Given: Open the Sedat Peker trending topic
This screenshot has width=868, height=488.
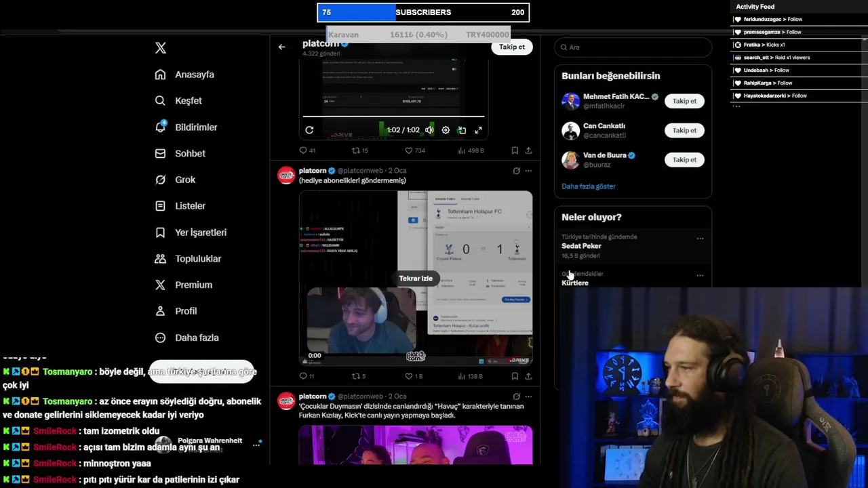Looking at the screenshot, I should coord(581,246).
